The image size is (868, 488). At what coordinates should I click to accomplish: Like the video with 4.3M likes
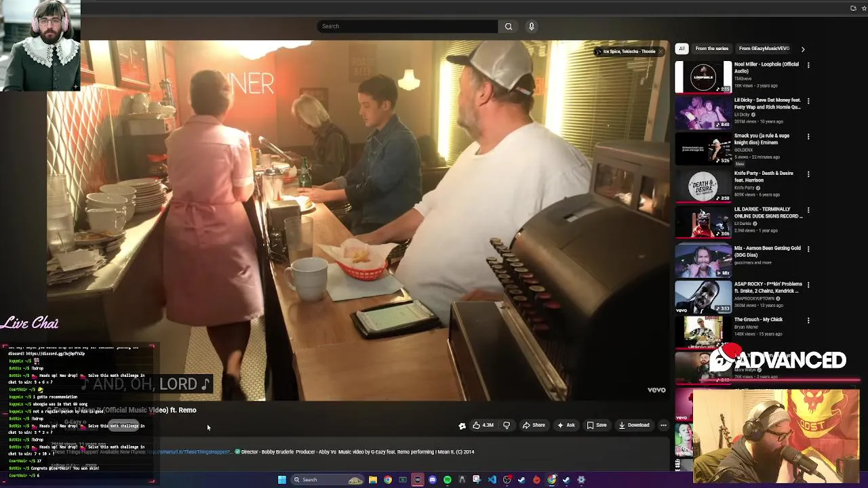[x=483, y=425]
